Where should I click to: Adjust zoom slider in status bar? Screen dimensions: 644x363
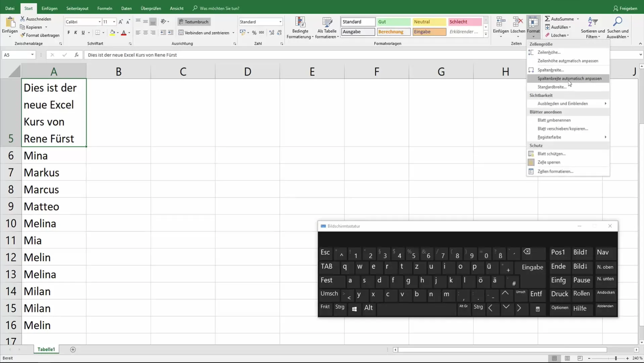click(x=615, y=359)
